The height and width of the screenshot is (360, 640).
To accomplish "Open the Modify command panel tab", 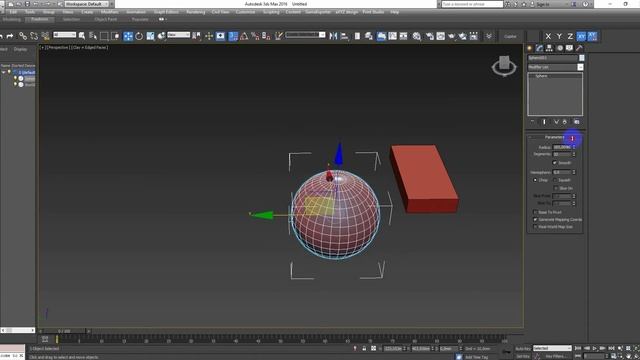I will (x=540, y=48).
